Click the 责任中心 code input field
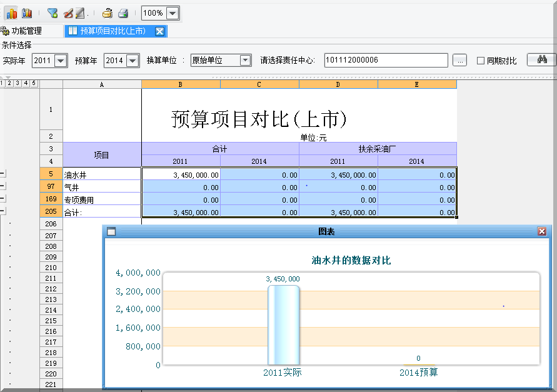The image size is (557, 392). point(386,60)
